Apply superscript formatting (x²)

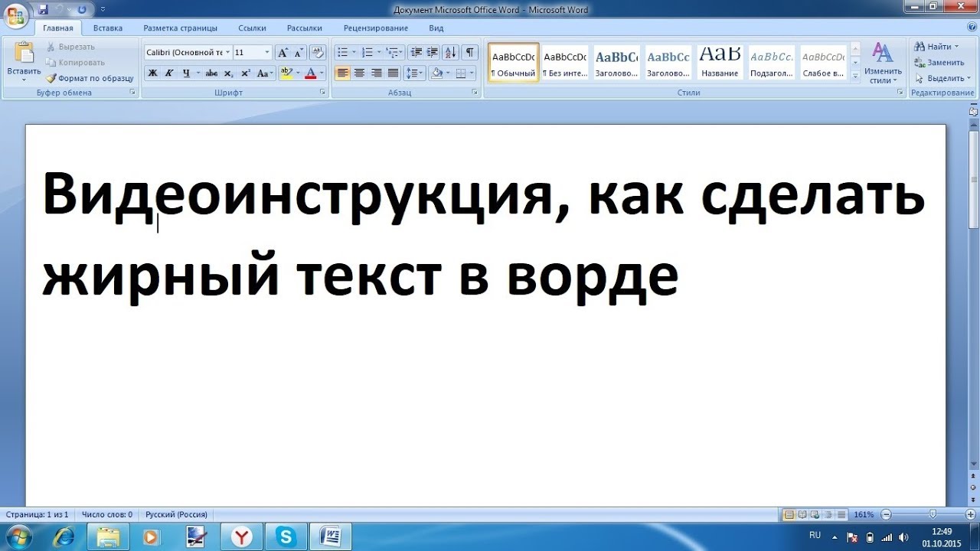click(245, 73)
